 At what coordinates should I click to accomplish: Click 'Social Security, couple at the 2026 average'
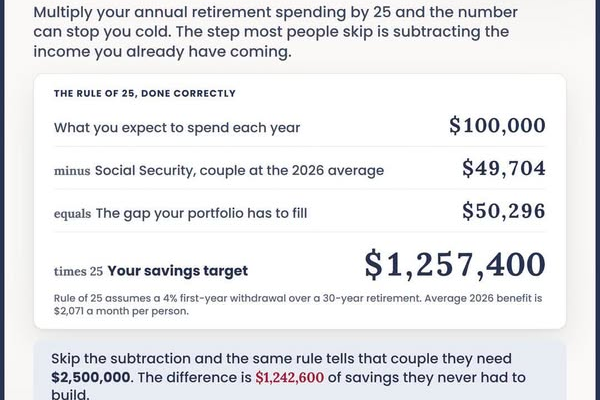click(239, 170)
